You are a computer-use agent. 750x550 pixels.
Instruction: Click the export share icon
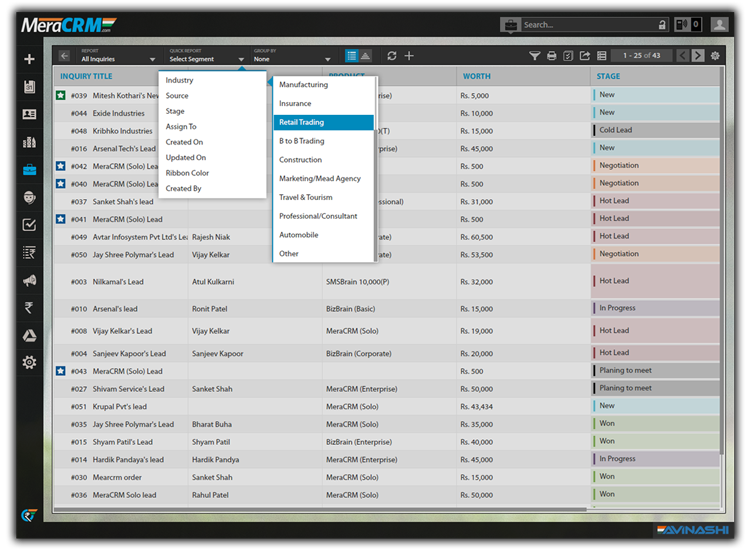click(x=585, y=56)
